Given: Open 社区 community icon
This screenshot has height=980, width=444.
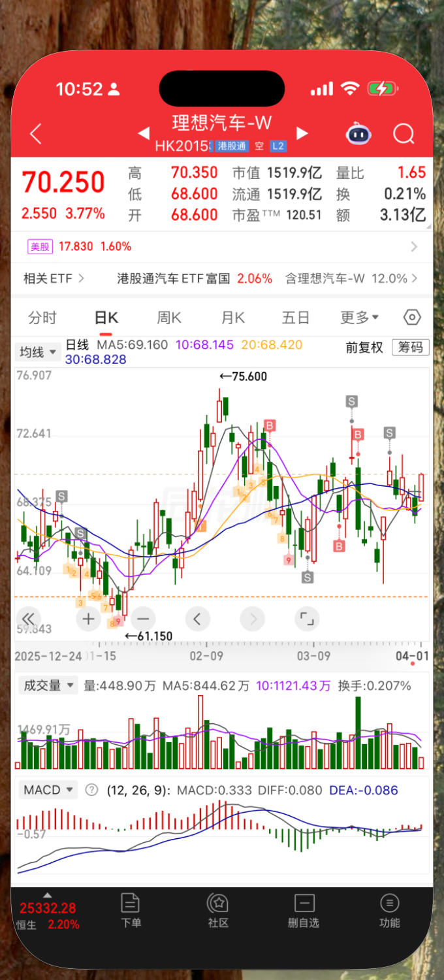Looking at the screenshot, I should tap(217, 911).
